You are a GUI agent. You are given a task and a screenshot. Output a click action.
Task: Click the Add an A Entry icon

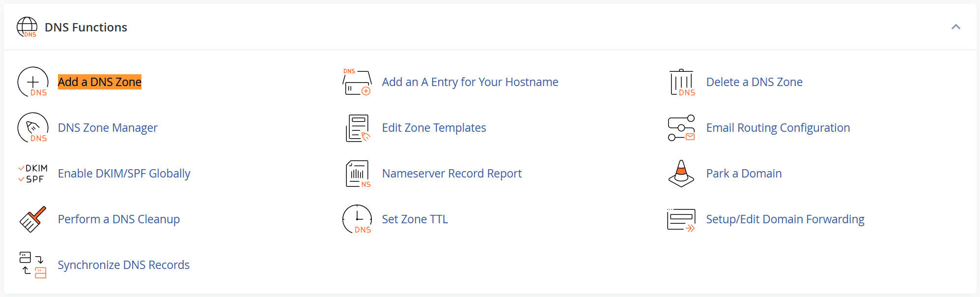[357, 82]
